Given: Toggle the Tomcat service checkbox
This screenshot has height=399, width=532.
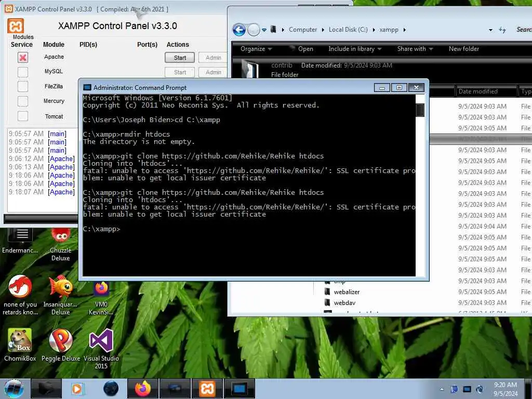Looking at the screenshot, I should [23, 116].
